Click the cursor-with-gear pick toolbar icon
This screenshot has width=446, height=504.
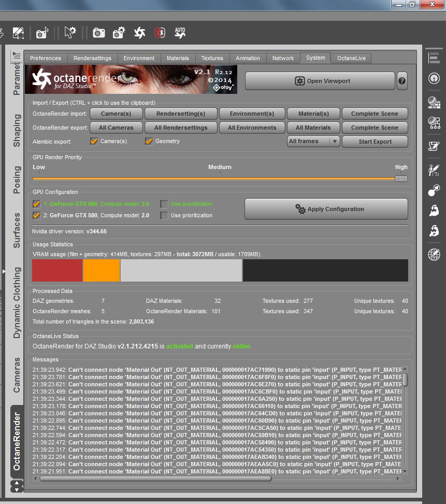tap(70, 33)
